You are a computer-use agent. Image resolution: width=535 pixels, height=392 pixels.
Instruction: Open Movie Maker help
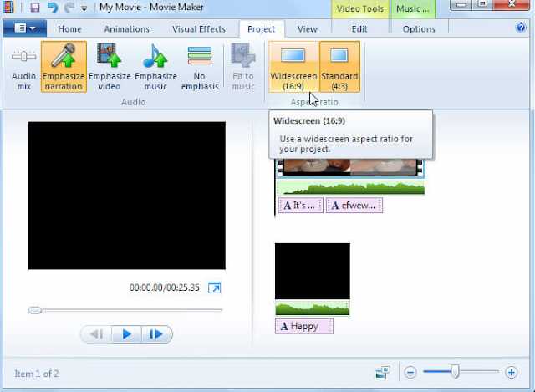[521, 28]
